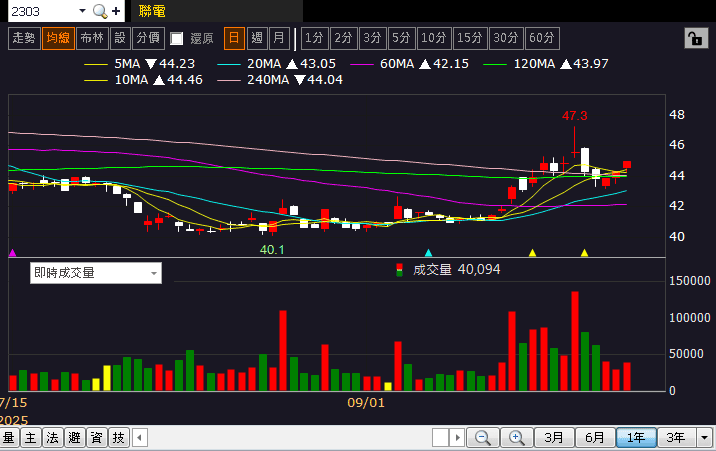Image resolution: width=716 pixels, height=451 pixels.
Task: Click the 5MA yellow legend line
Action: pyautogui.click(x=97, y=63)
